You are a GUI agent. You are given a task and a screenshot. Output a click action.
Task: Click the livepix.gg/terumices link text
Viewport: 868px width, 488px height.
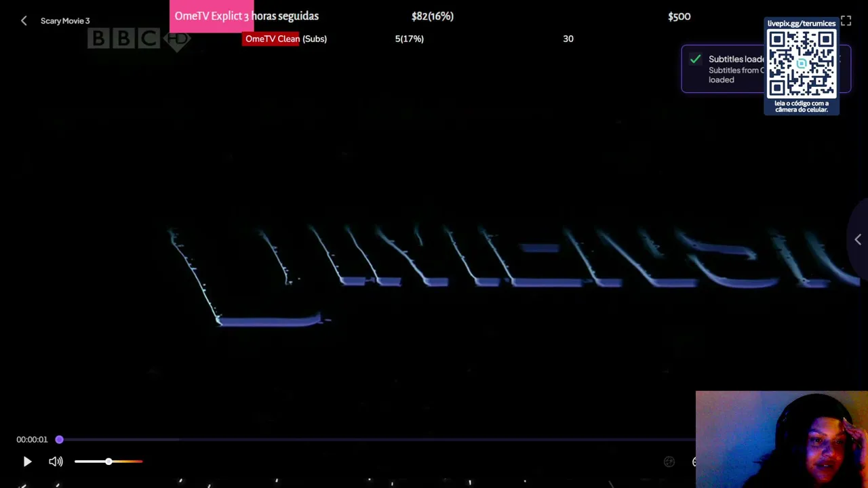[802, 23]
